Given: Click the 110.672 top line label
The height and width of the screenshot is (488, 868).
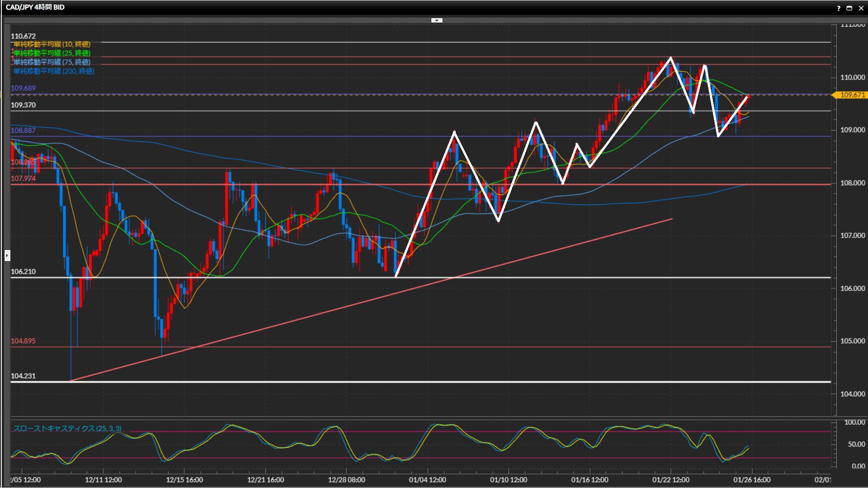Looking at the screenshot, I should tap(23, 36).
